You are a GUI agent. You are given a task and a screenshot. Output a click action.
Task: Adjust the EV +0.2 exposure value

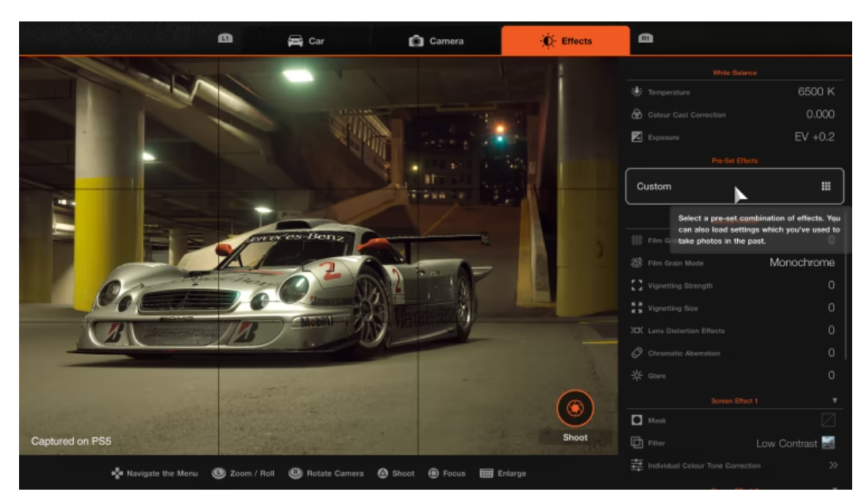[814, 137]
